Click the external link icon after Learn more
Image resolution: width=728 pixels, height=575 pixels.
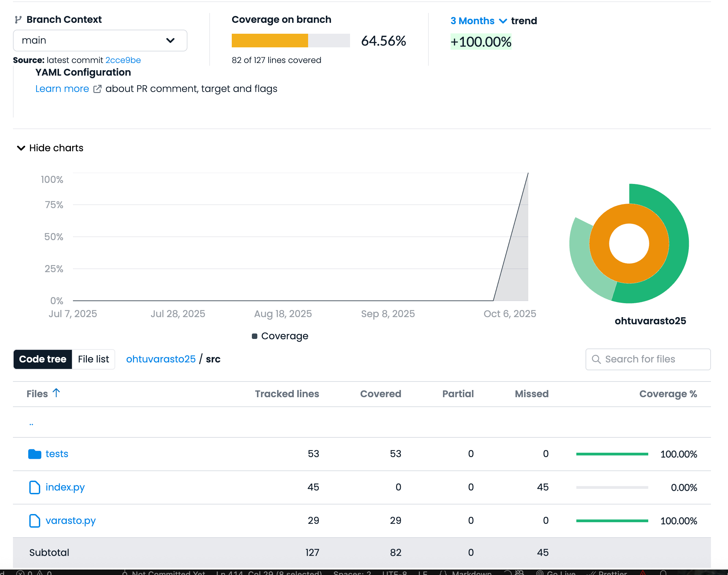[x=97, y=89]
